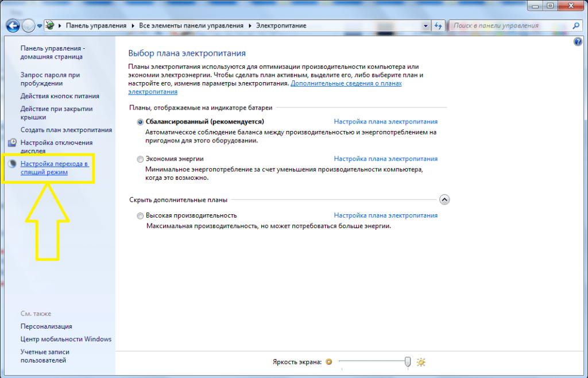Select 'Экономия энергии' radio button
The height and width of the screenshot is (378, 588).
[x=140, y=159]
